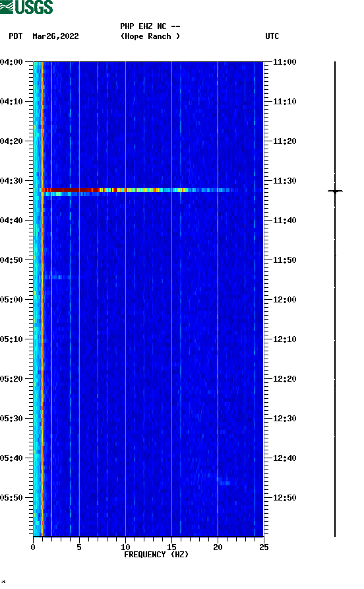Click the '12:30' UTC time label

(x=285, y=419)
